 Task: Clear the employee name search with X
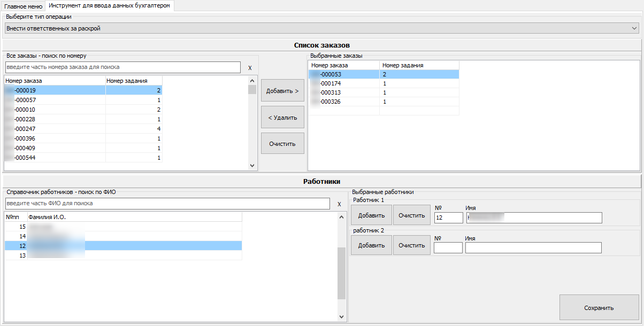[x=339, y=204]
